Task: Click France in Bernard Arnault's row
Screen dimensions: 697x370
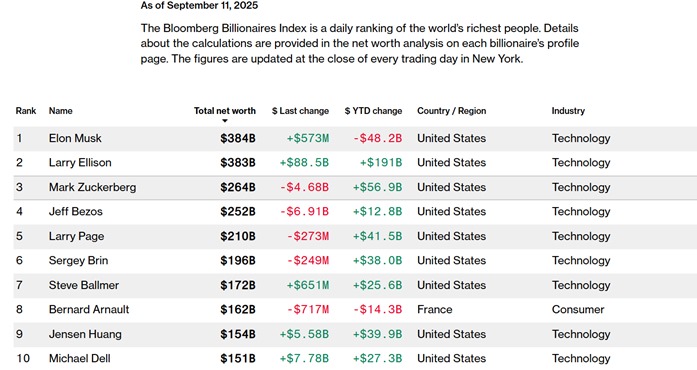Action: pos(434,310)
